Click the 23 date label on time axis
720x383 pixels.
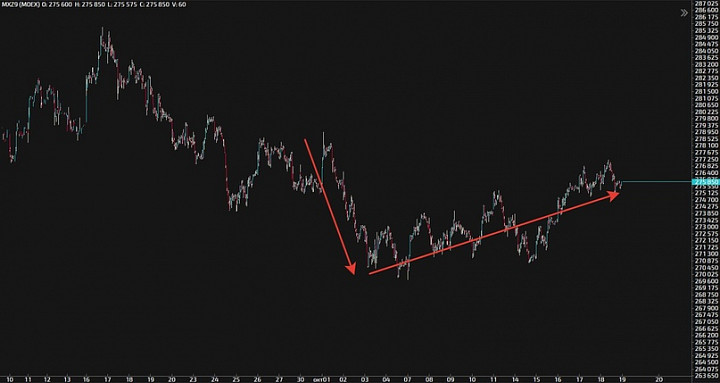(193, 379)
